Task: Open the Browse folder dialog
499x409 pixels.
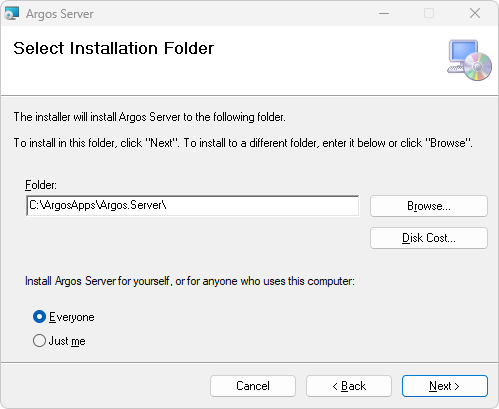Action: 429,206
